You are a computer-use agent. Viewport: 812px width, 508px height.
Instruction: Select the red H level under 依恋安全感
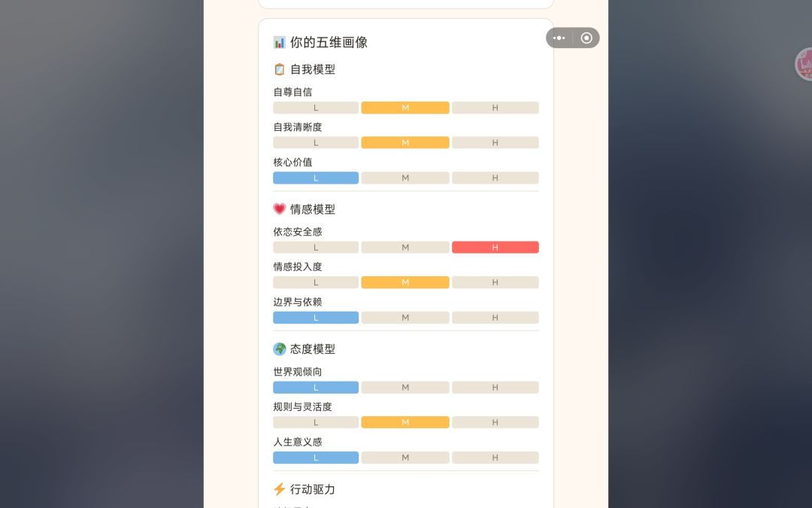point(495,248)
